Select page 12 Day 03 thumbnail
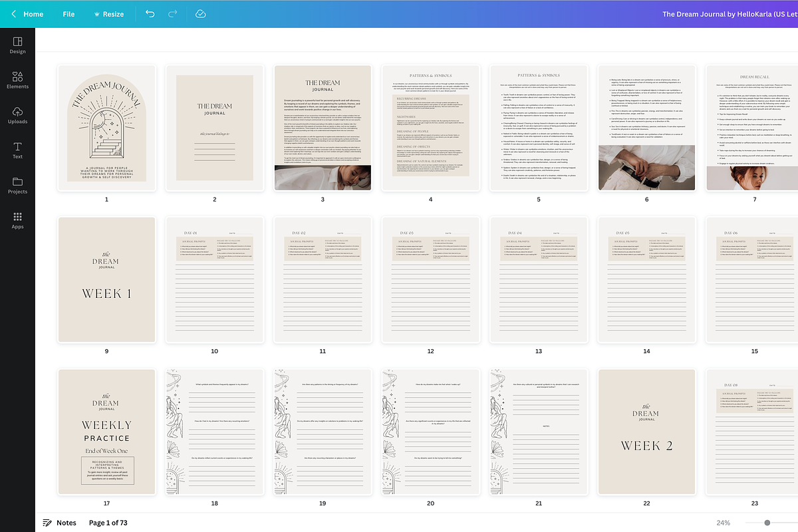The image size is (798, 532). [x=431, y=279]
